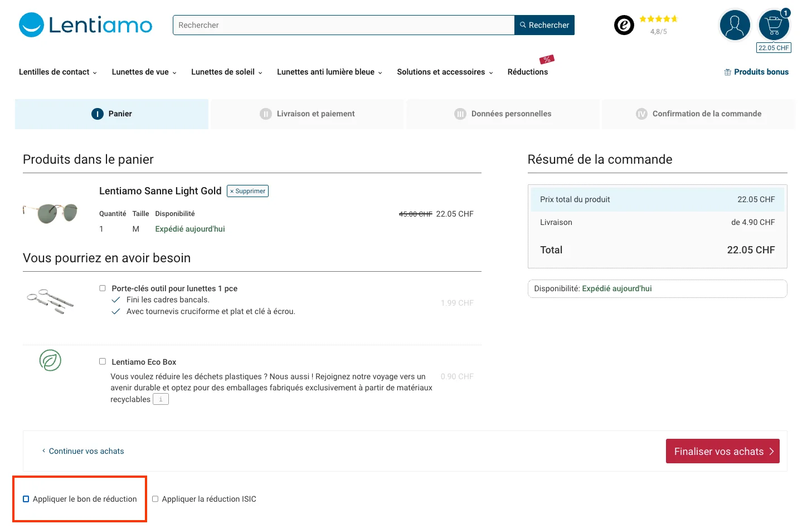Expand Lunettes de soleil menu

[227, 72]
